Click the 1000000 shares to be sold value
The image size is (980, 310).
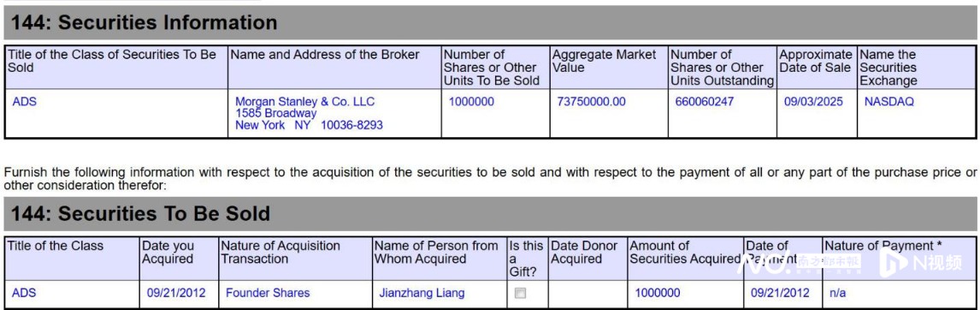pos(471,101)
